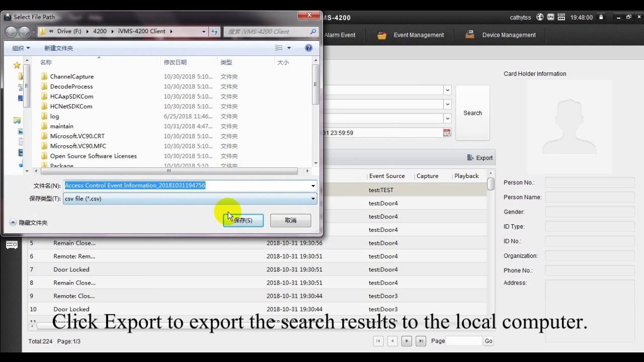The image size is (644, 362).
Task: Open the save type csv file dropdown
Action: point(313,199)
